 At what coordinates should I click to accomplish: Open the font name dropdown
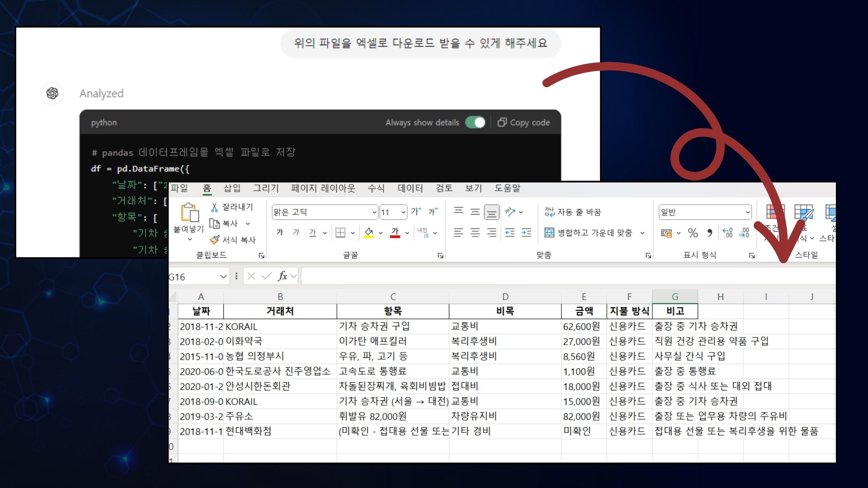click(374, 212)
